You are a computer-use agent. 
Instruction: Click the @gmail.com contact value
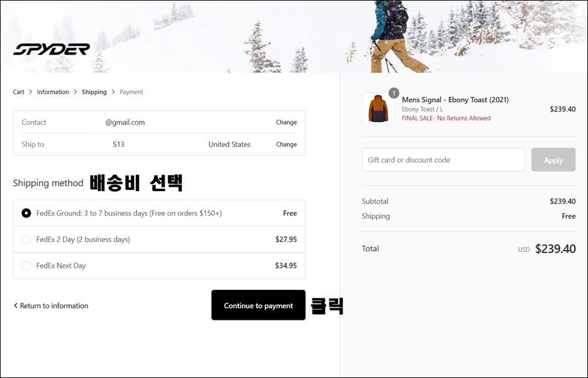click(125, 123)
